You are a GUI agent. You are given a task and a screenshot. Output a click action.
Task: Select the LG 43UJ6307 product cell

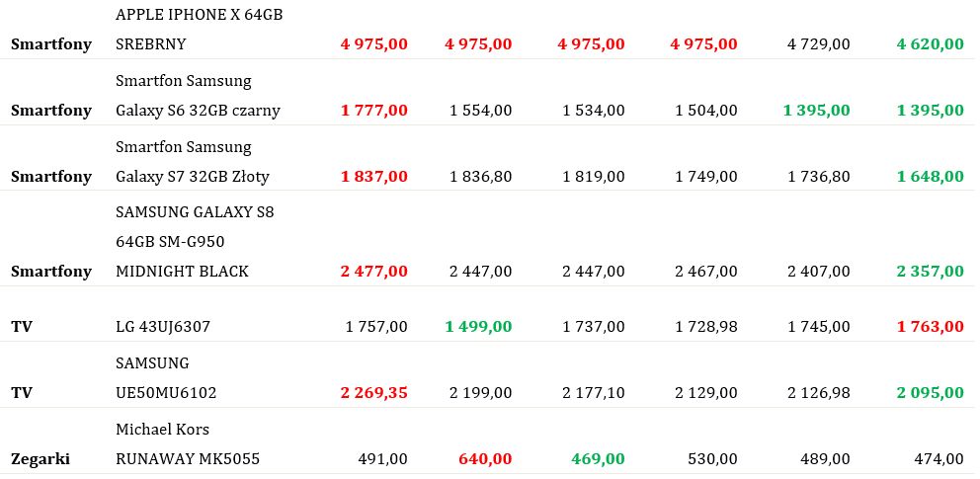tap(163, 327)
